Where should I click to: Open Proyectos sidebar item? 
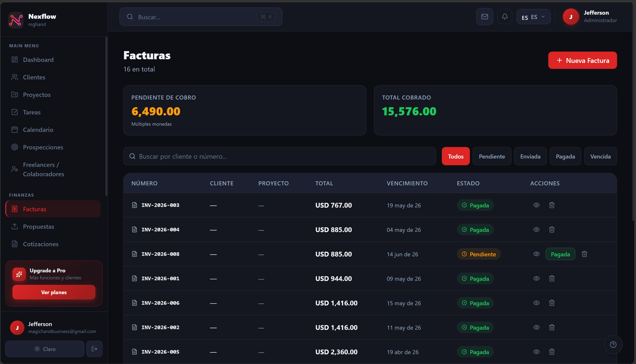point(53,95)
